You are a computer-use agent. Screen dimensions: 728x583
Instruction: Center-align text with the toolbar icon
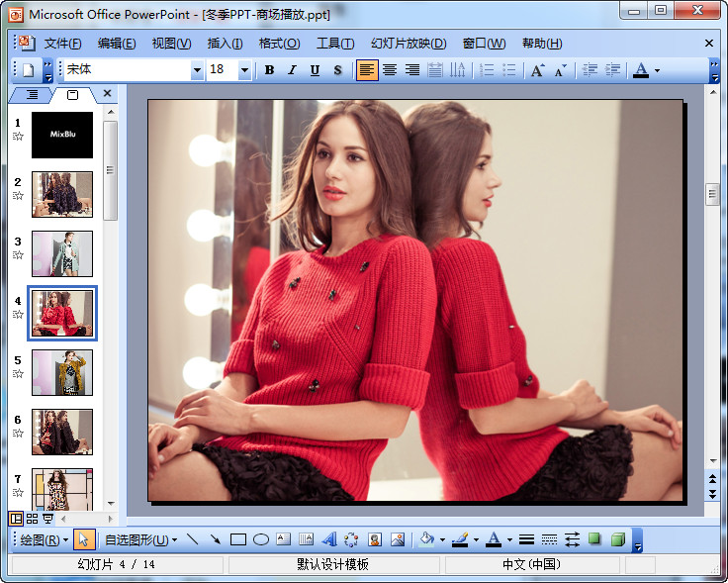click(x=390, y=70)
